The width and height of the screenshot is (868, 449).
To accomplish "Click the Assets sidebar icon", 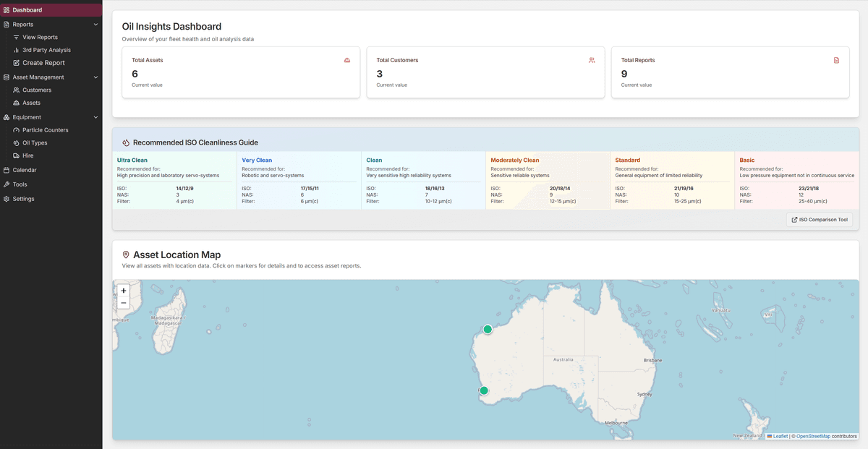I will click(x=16, y=103).
